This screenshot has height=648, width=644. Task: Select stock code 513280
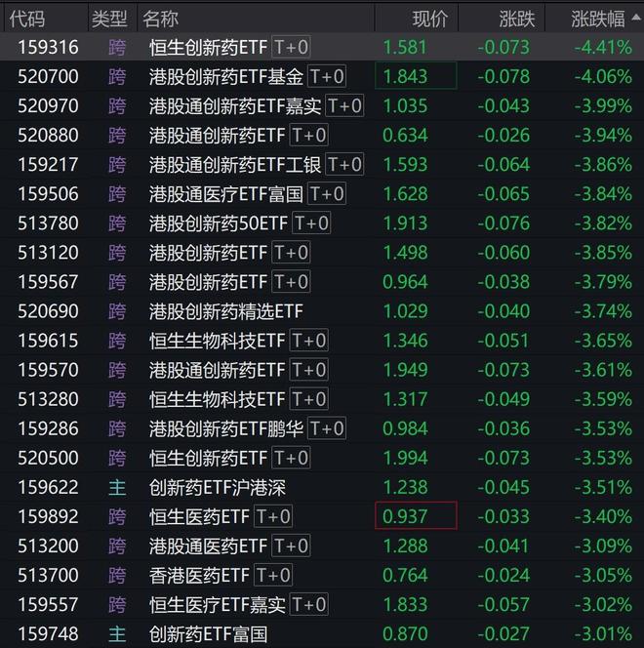pos(48,399)
